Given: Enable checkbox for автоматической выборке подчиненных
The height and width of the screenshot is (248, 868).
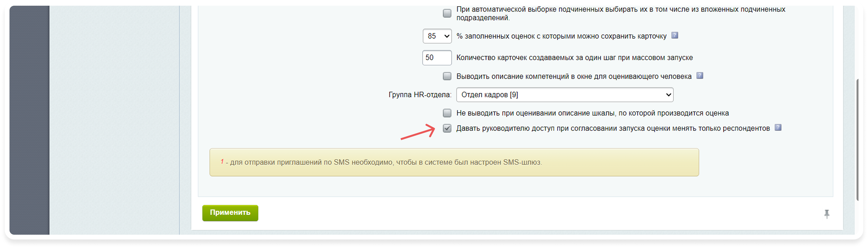Looking at the screenshot, I should [x=447, y=13].
